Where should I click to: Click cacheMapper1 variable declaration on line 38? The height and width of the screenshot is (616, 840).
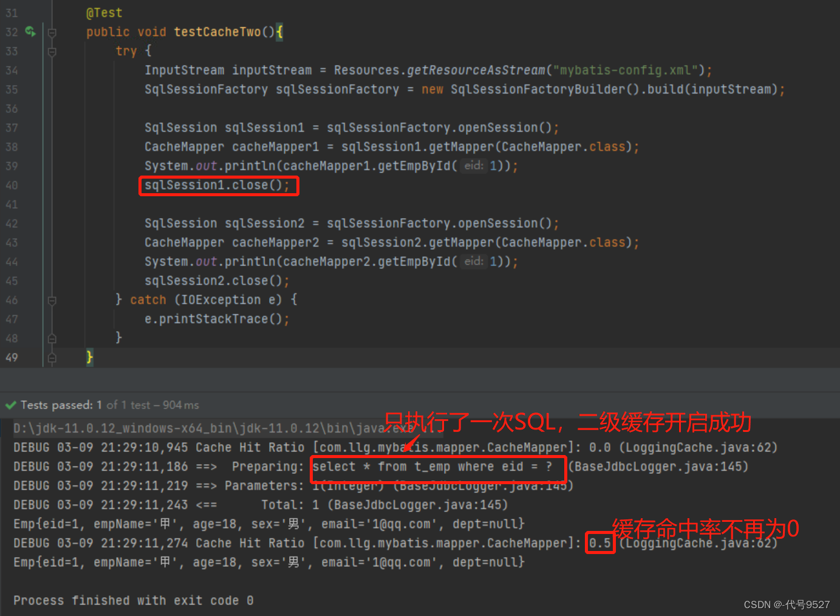point(276,147)
